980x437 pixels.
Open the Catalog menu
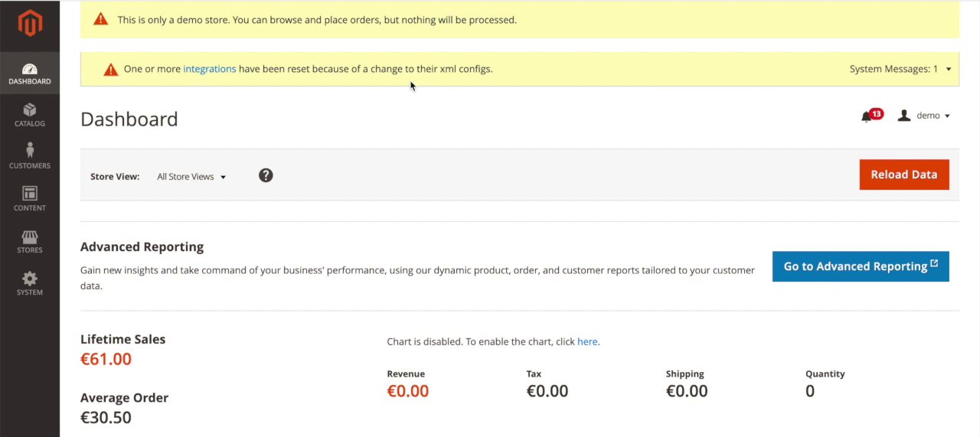pyautogui.click(x=30, y=116)
